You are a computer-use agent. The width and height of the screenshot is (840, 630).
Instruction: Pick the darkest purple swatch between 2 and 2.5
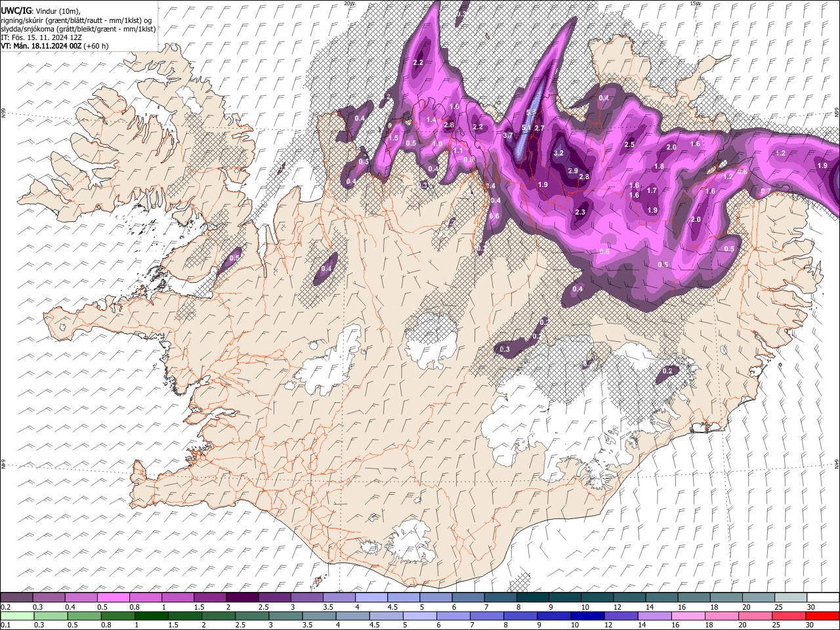click(x=242, y=597)
